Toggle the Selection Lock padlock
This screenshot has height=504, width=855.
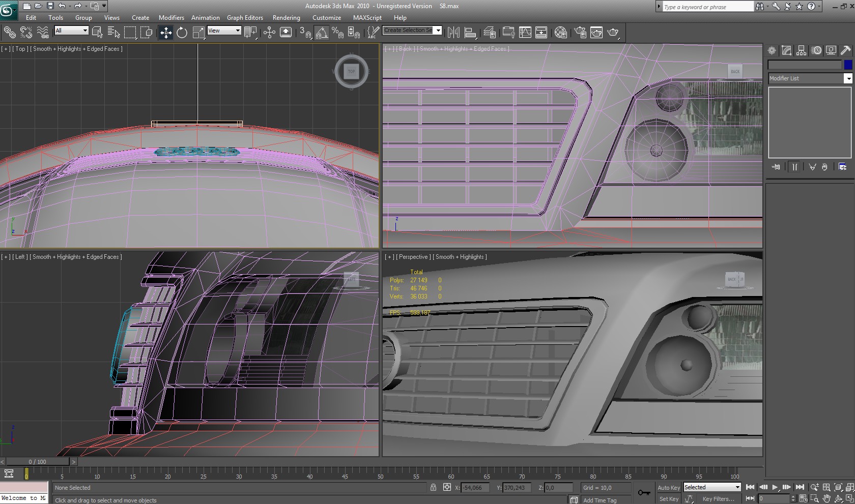pyautogui.click(x=433, y=487)
